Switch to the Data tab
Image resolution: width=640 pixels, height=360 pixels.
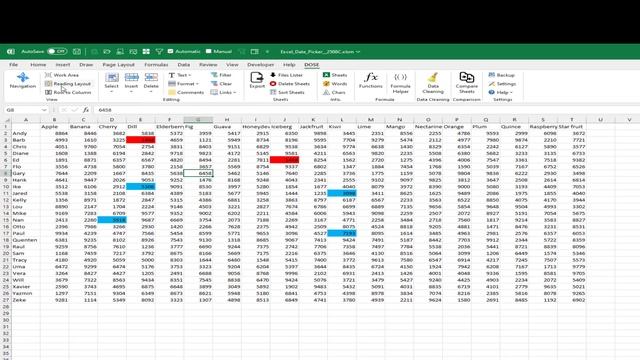coord(184,64)
